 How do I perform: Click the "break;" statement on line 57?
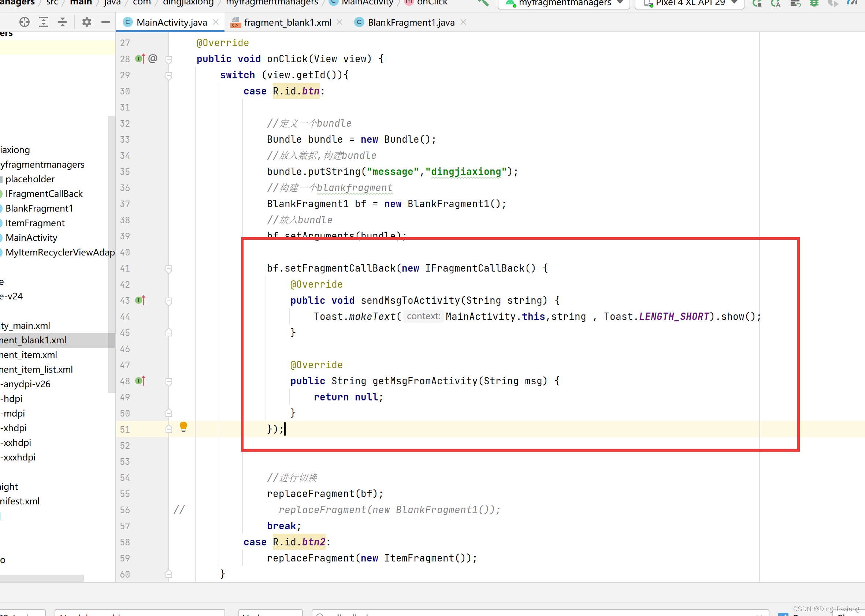tap(284, 526)
